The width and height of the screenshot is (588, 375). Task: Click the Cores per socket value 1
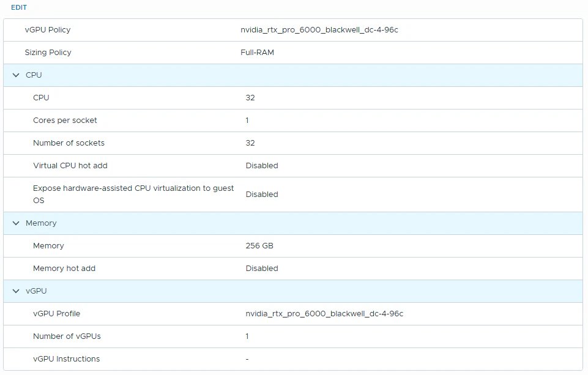(247, 121)
